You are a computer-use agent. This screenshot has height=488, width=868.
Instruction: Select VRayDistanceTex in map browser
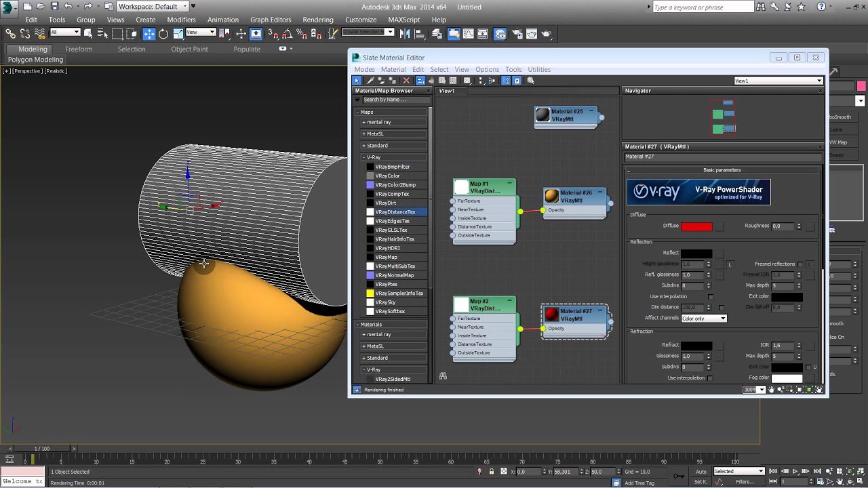[396, 212]
